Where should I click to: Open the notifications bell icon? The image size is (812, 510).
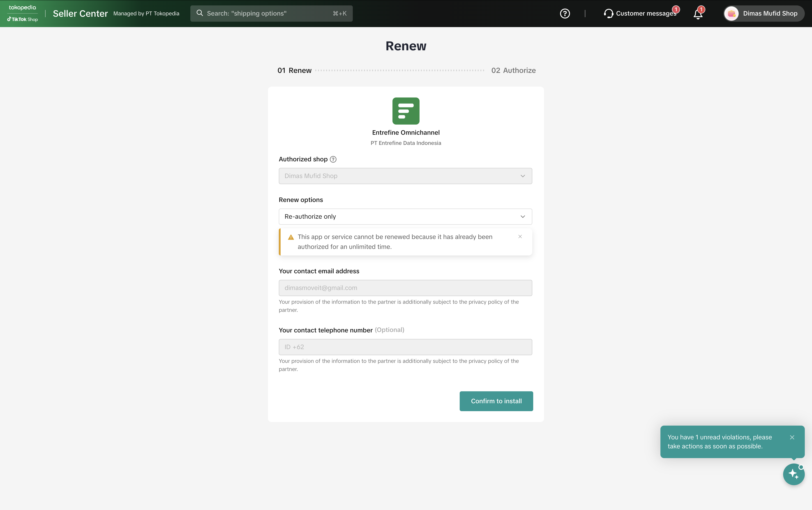(698, 14)
